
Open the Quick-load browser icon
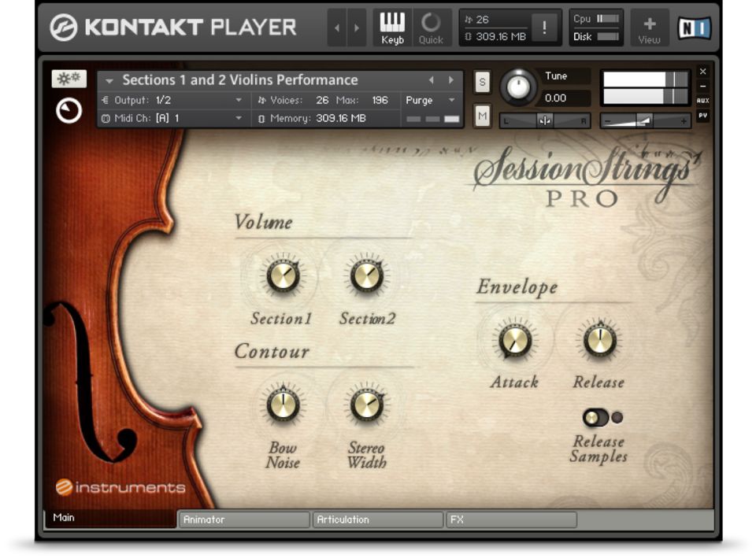432,25
